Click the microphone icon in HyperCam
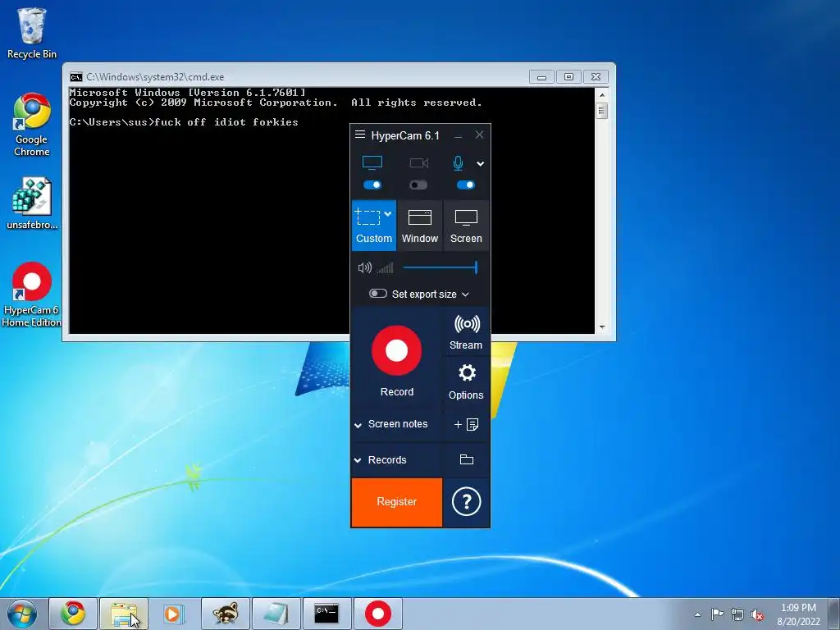 pyautogui.click(x=458, y=163)
